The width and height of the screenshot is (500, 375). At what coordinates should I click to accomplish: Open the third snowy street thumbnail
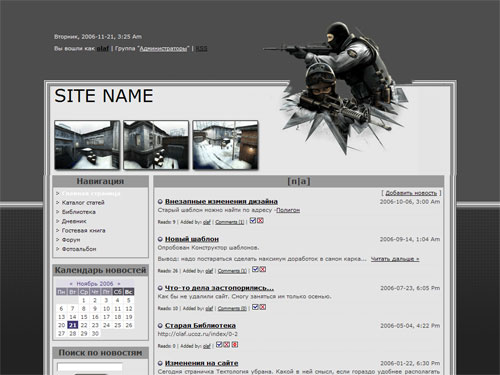(225, 145)
